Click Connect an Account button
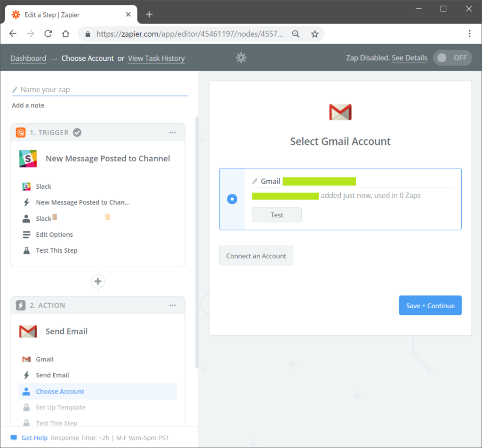Screen dimensions: 482x448 click(x=256, y=256)
